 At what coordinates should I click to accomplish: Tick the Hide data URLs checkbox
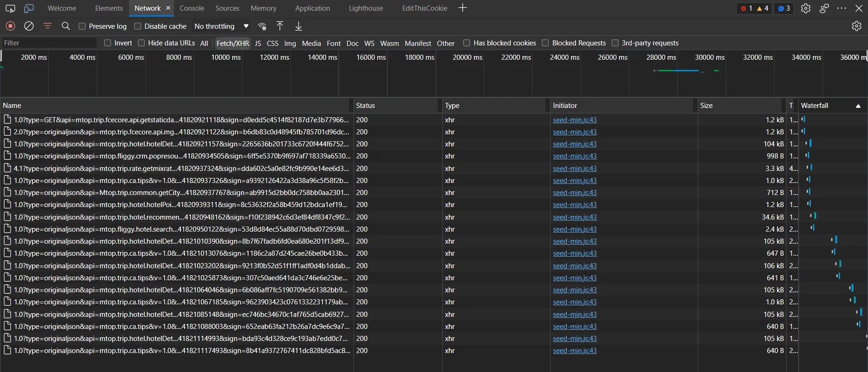[142, 43]
